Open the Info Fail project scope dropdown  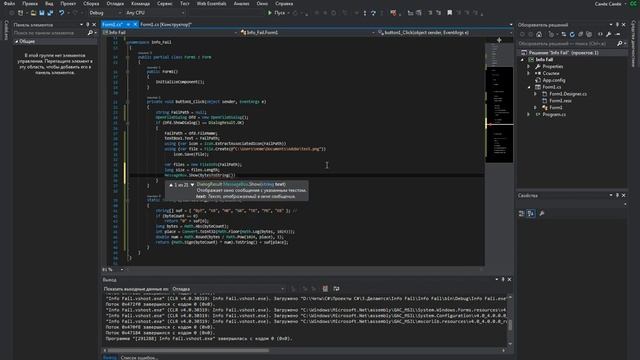click(170, 32)
